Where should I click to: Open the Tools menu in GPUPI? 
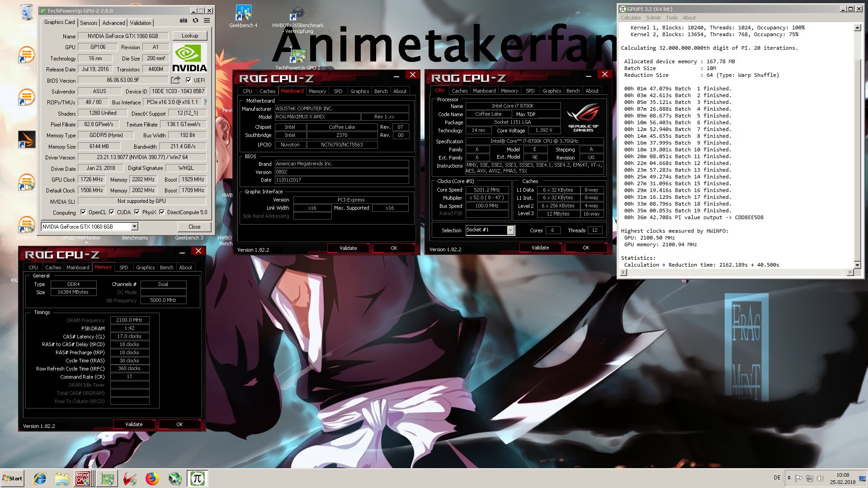671,18
